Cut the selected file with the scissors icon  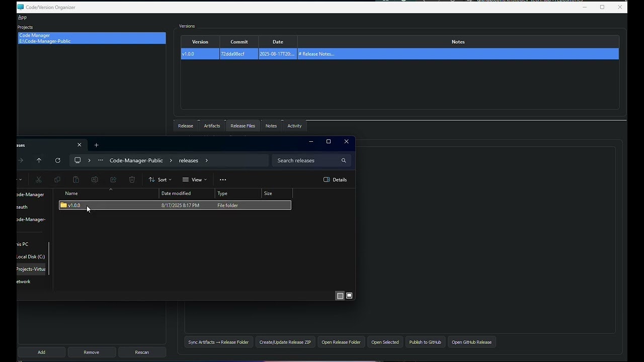point(39,179)
